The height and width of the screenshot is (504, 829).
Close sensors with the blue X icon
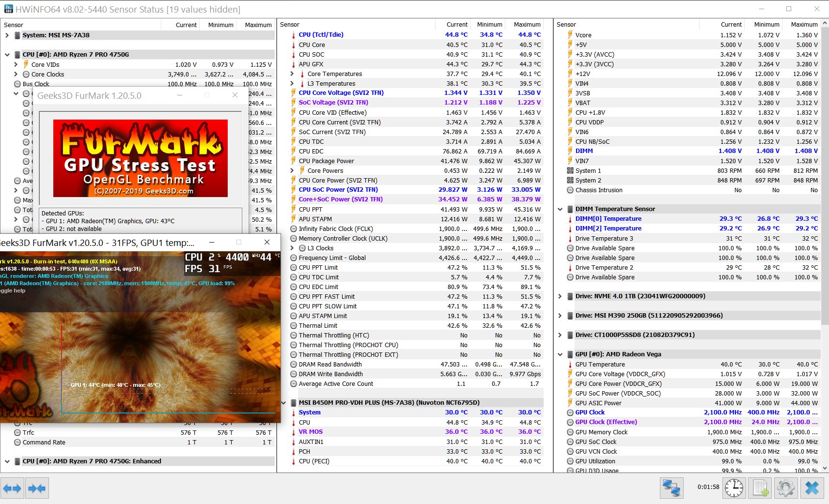point(812,488)
